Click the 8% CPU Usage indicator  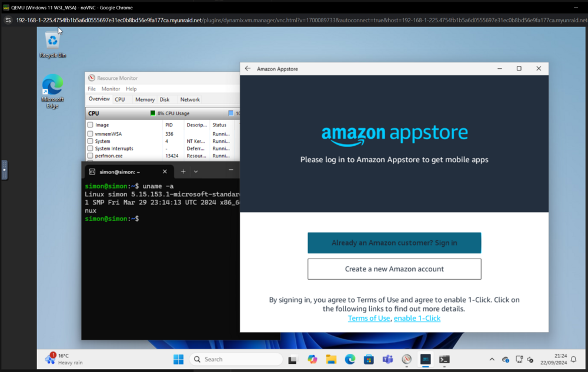tap(170, 113)
